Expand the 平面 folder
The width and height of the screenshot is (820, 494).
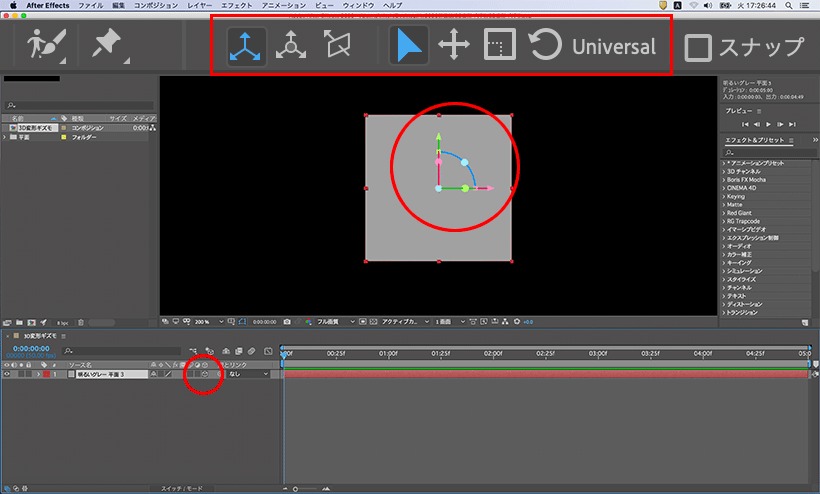click(x=5, y=137)
